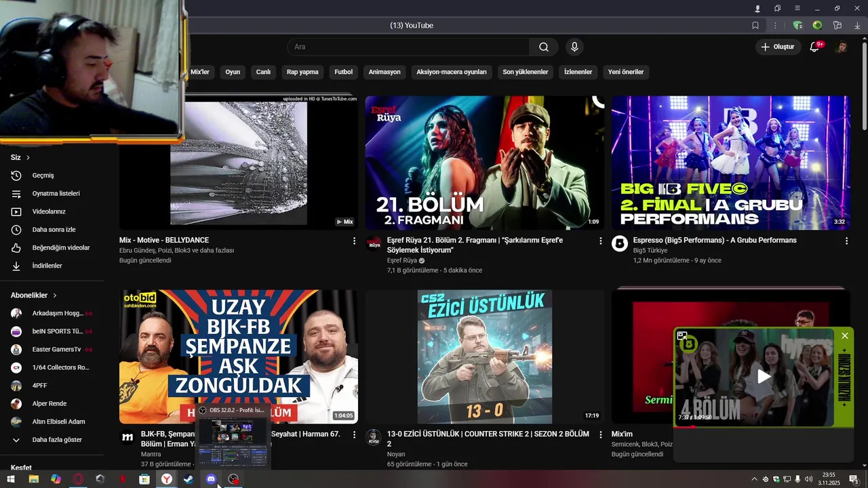The image size is (868, 488).
Task: Open options for Espresso Big5 Performans video
Action: click(x=846, y=241)
